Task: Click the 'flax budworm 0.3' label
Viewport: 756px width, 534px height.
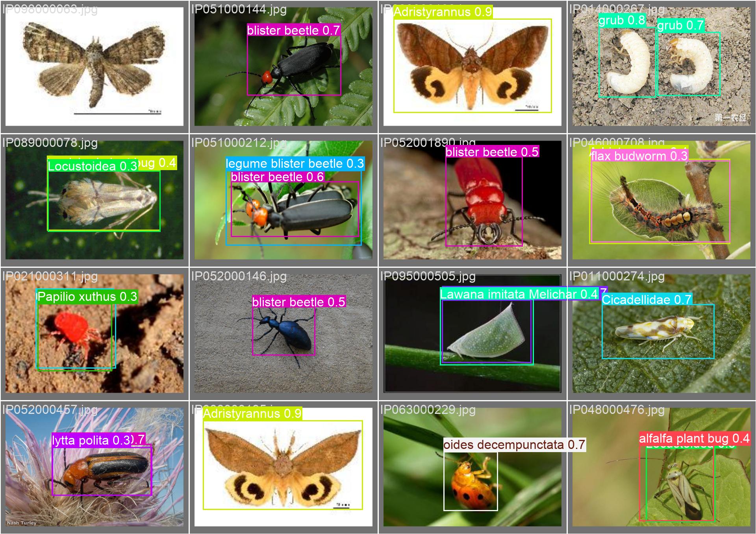Action: [639, 156]
